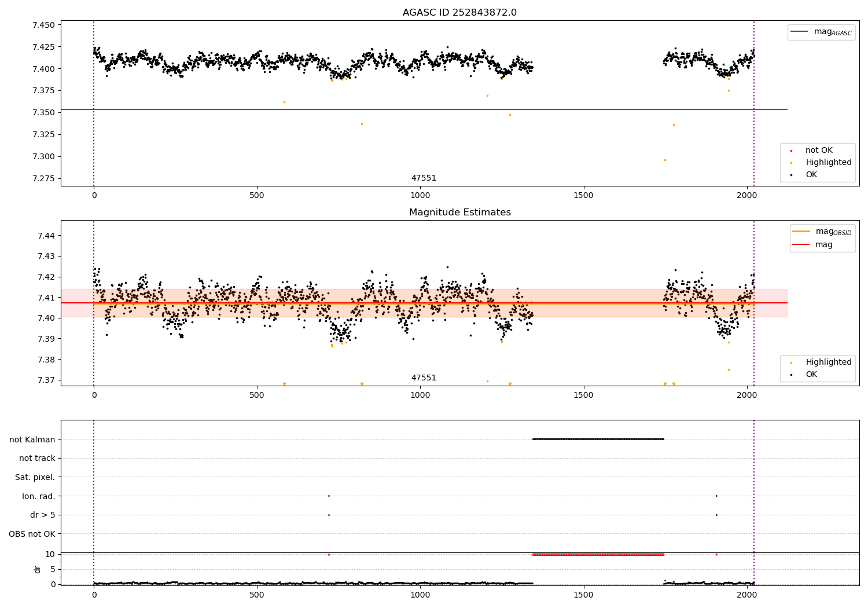Click the 7.375 y-axis tick label
Image resolution: width=868 pixels, height=608 pixels.
(x=43, y=91)
